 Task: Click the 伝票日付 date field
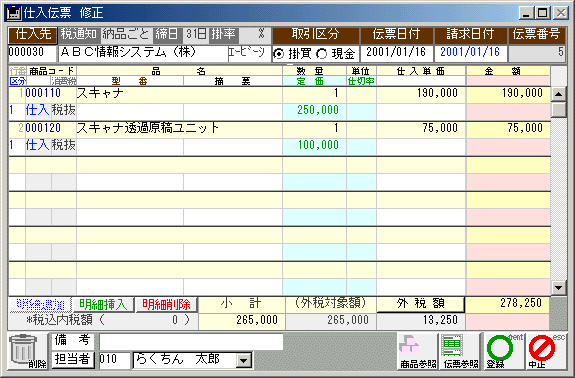[396, 53]
